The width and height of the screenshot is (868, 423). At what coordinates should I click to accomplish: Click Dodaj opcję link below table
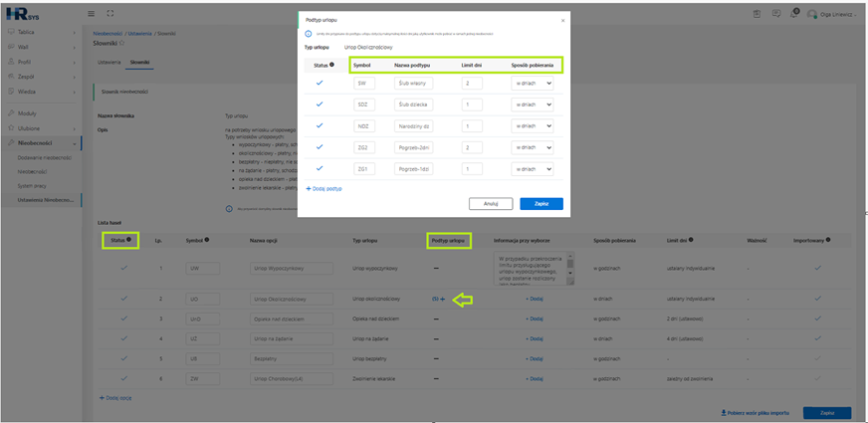(115, 398)
